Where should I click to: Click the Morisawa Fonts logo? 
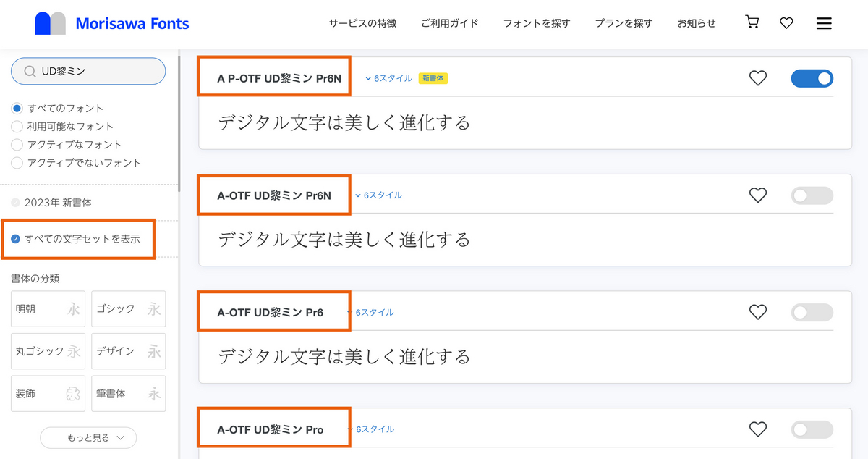pos(112,23)
